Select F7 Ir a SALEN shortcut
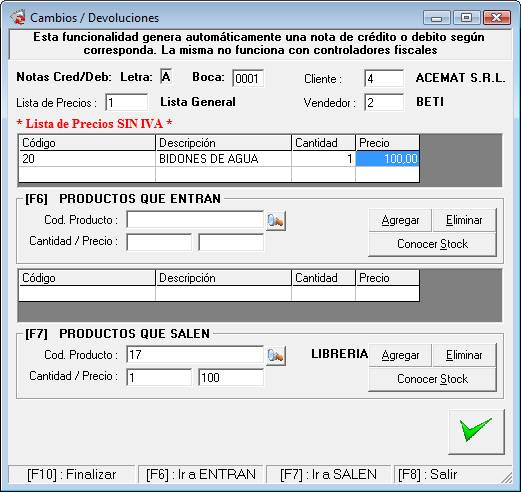Viewport: 521px width, 492px height. [328, 474]
